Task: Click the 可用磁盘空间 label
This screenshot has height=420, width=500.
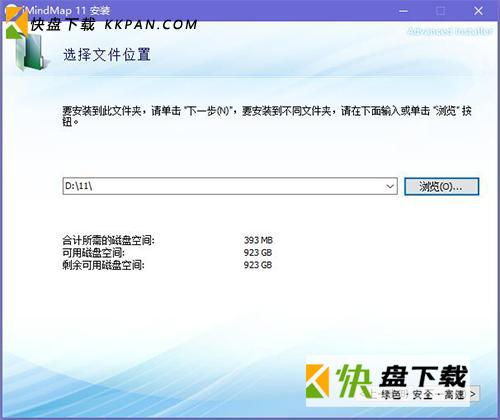Action: click(93, 253)
